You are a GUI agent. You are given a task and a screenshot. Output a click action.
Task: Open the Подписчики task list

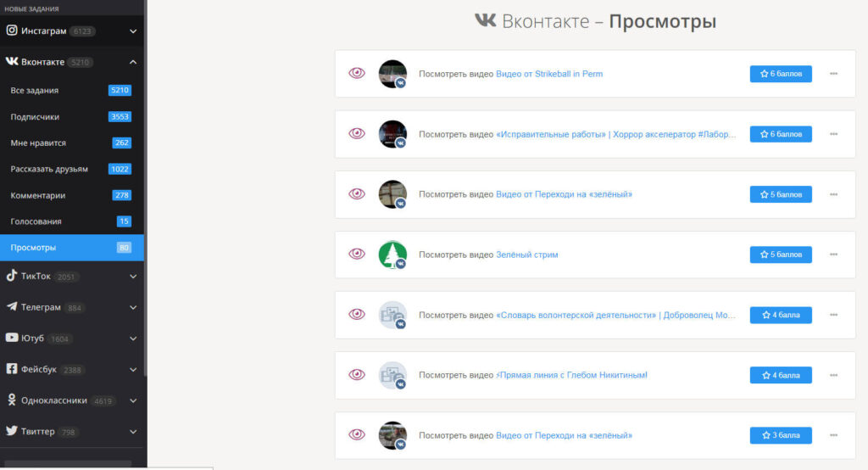35,117
